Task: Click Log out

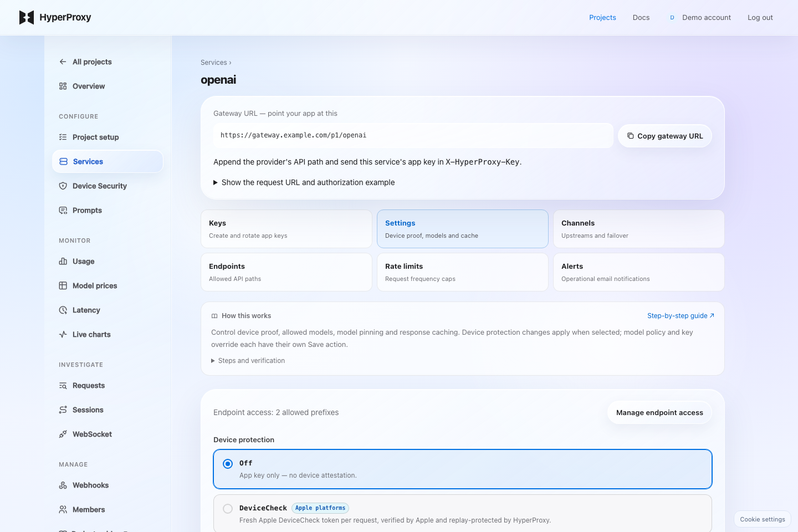Action: pos(760,18)
